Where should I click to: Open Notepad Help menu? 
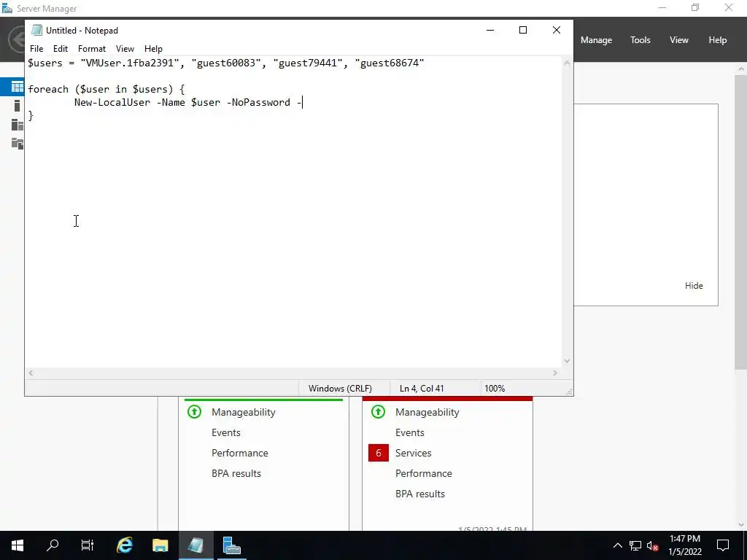[x=153, y=49]
